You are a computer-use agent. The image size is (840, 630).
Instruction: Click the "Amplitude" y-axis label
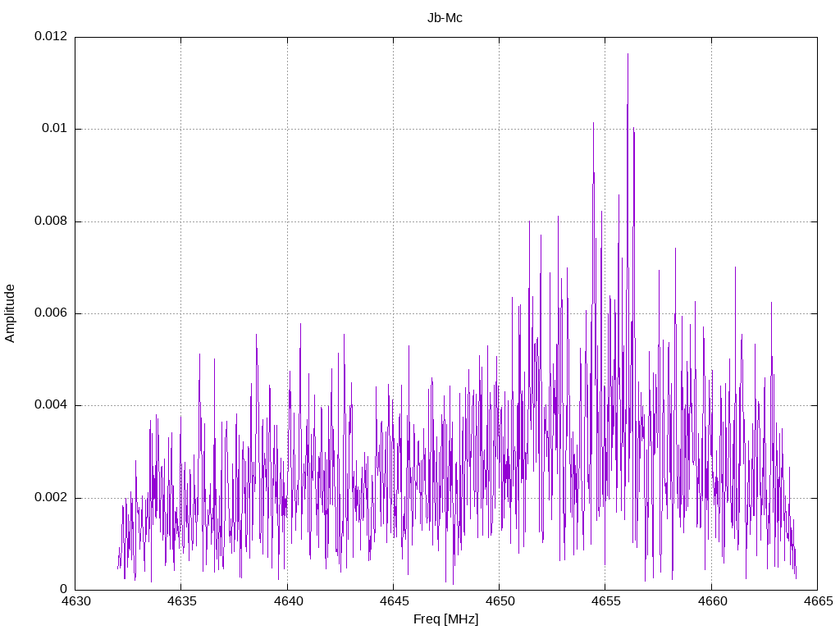coord(10,313)
